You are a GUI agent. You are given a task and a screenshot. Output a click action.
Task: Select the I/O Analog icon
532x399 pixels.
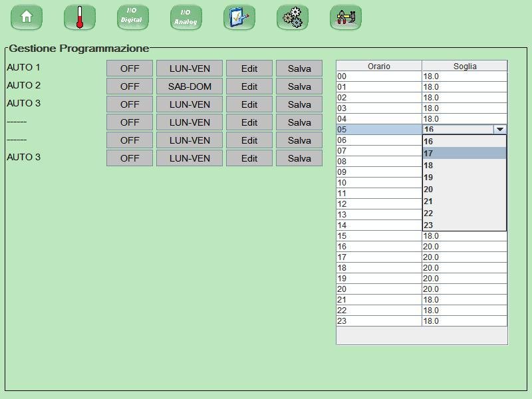186,17
